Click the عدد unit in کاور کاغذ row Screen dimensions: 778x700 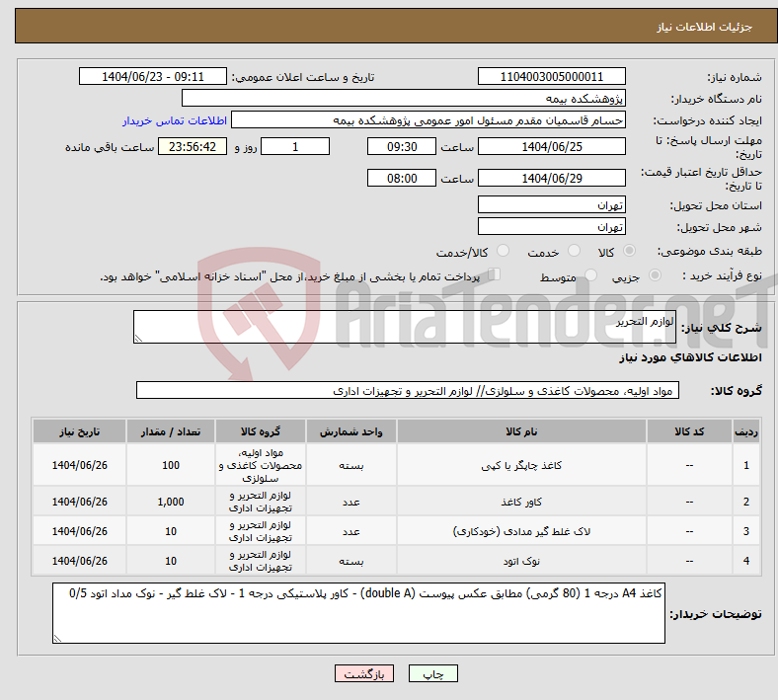pyautogui.click(x=350, y=502)
